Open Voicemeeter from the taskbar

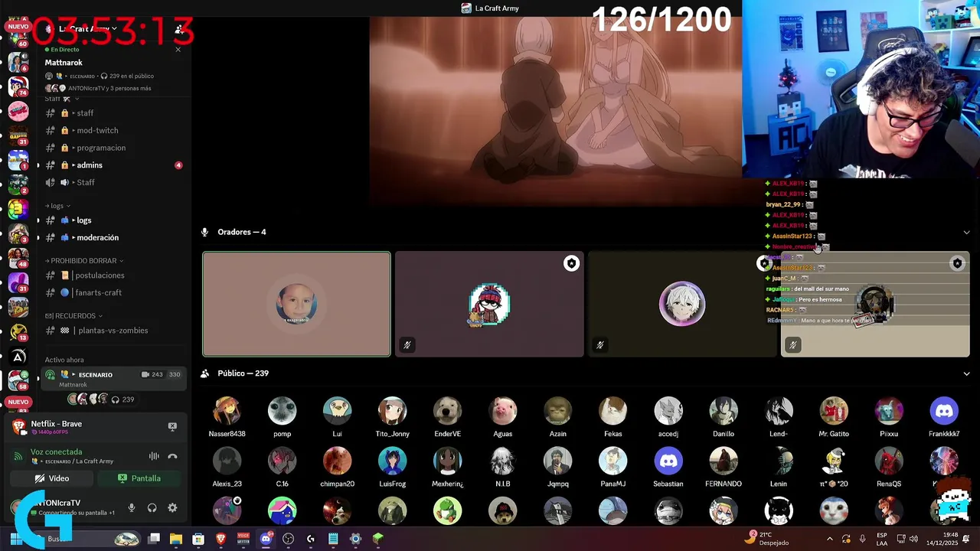pyautogui.click(x=243, y=539)
